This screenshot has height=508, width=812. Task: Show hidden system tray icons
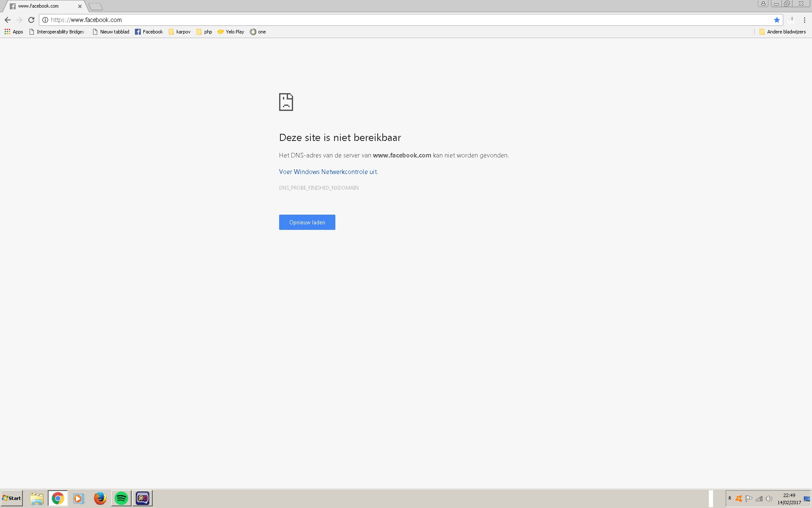[730, 498]
